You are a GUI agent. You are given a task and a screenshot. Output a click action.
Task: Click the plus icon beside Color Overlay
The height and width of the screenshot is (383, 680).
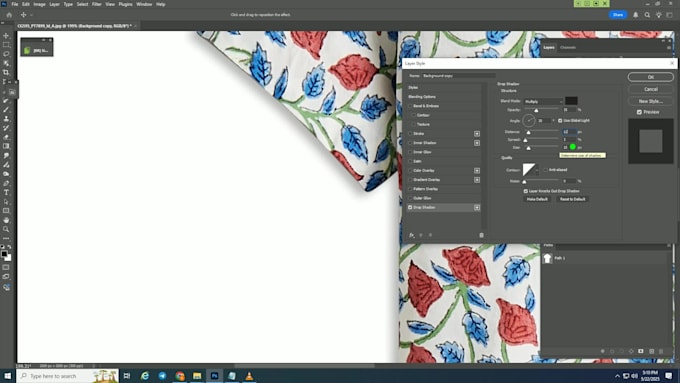477,170
